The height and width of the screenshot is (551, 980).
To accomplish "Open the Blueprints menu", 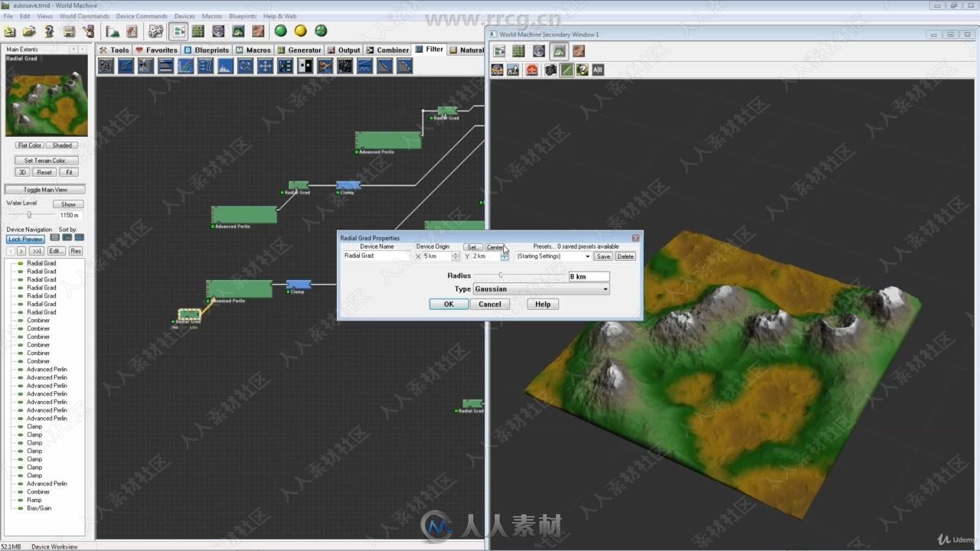I will 243,16.
